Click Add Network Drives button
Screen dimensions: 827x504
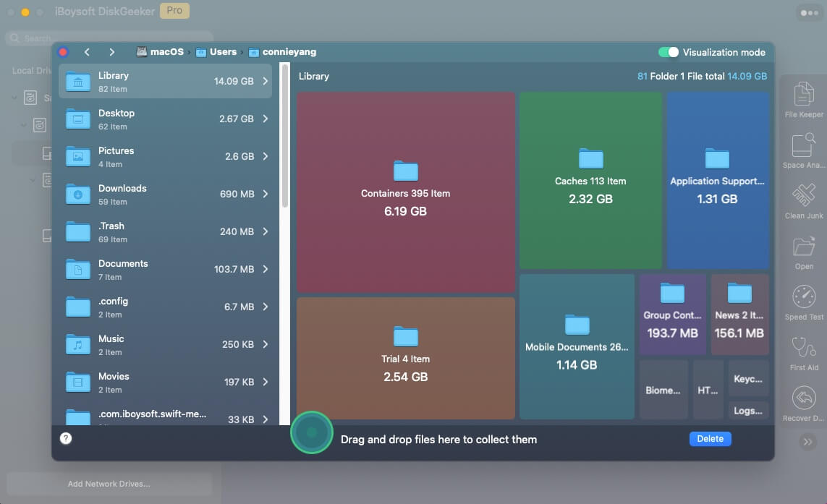(x=109, y=484)
